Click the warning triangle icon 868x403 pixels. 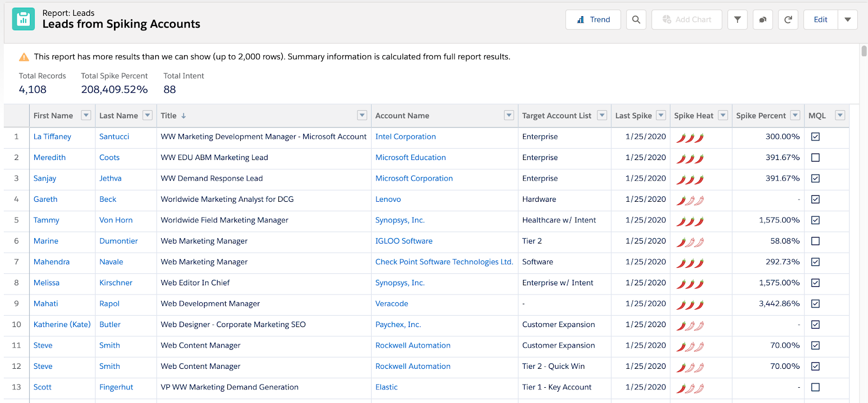pos(24,57)
